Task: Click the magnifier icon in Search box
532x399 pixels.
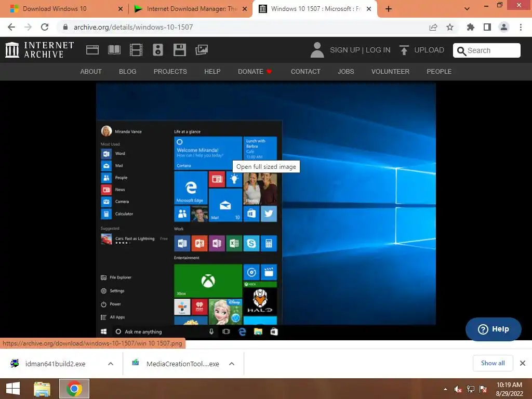Action: pyautogui.click(x=461, y=51)
